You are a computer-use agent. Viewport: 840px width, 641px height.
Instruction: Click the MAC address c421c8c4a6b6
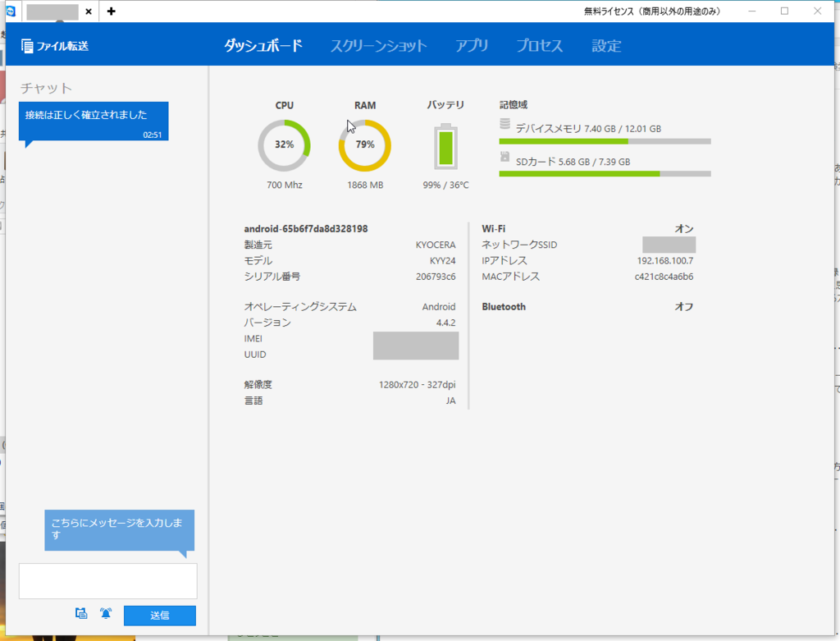click(x=664, y=277)
